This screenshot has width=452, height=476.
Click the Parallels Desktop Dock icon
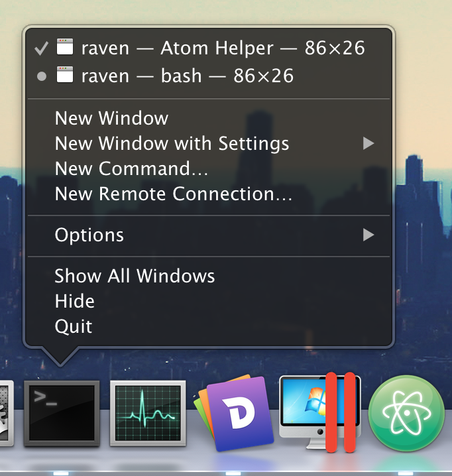[321, 412]
